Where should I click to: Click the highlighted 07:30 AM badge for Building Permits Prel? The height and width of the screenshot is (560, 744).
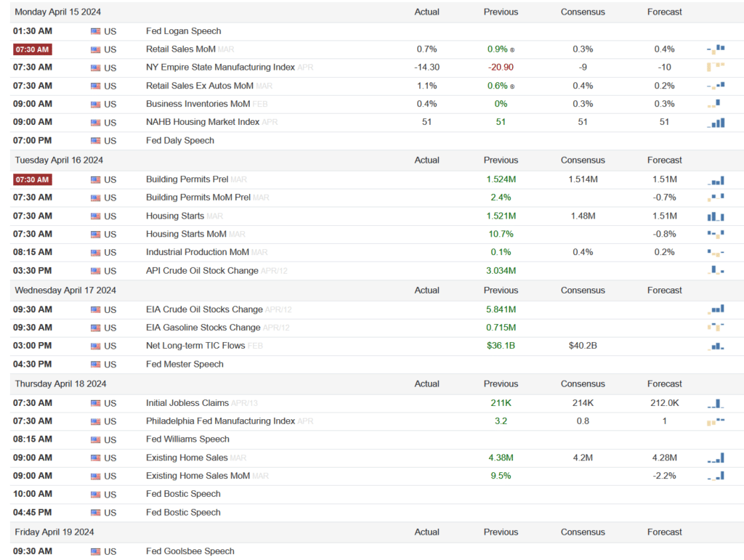pos(32,179)
